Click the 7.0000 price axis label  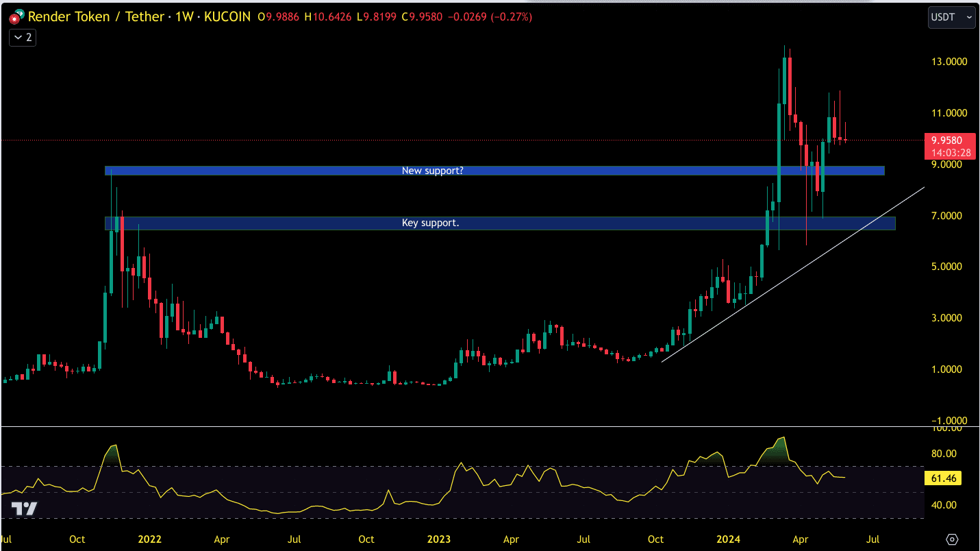pos(947,216)
